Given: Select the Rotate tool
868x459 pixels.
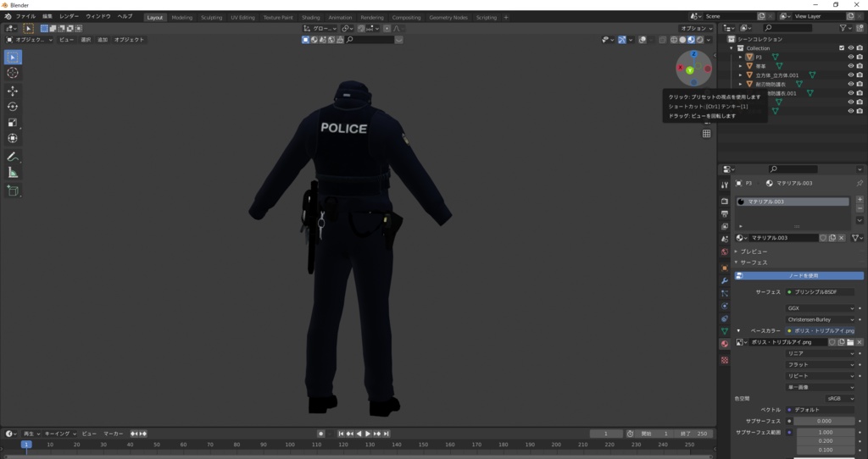Looking at the screenshot, I should [13, 107].
